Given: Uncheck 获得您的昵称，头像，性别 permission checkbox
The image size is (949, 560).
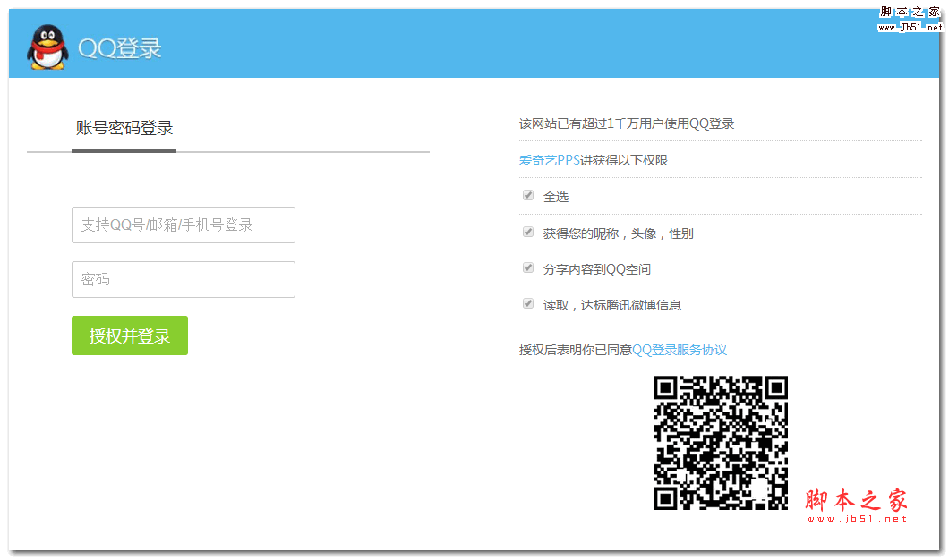Looking at the screenshot, I should point(528,232).
